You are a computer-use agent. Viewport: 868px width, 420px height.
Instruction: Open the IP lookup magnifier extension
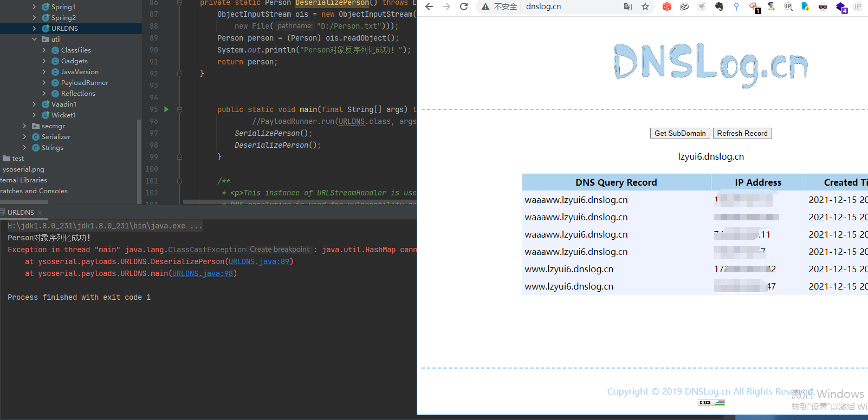click(788, 6)
